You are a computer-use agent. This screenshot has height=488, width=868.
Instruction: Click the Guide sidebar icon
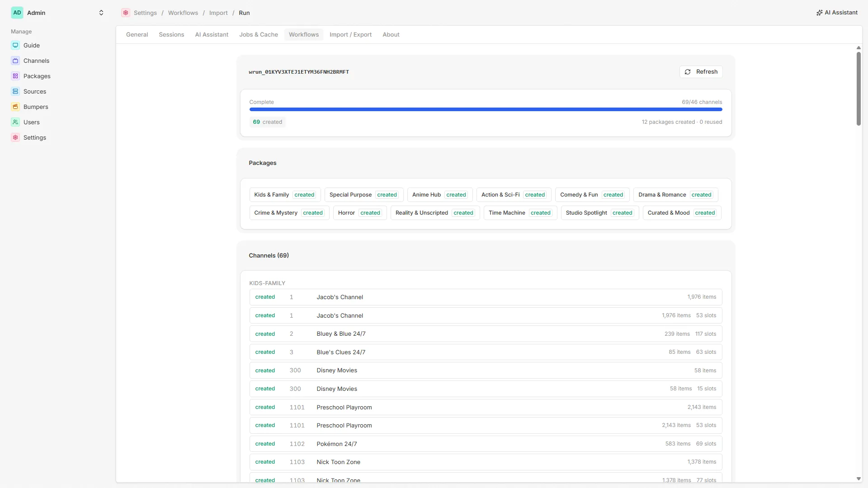click(15, 45)
